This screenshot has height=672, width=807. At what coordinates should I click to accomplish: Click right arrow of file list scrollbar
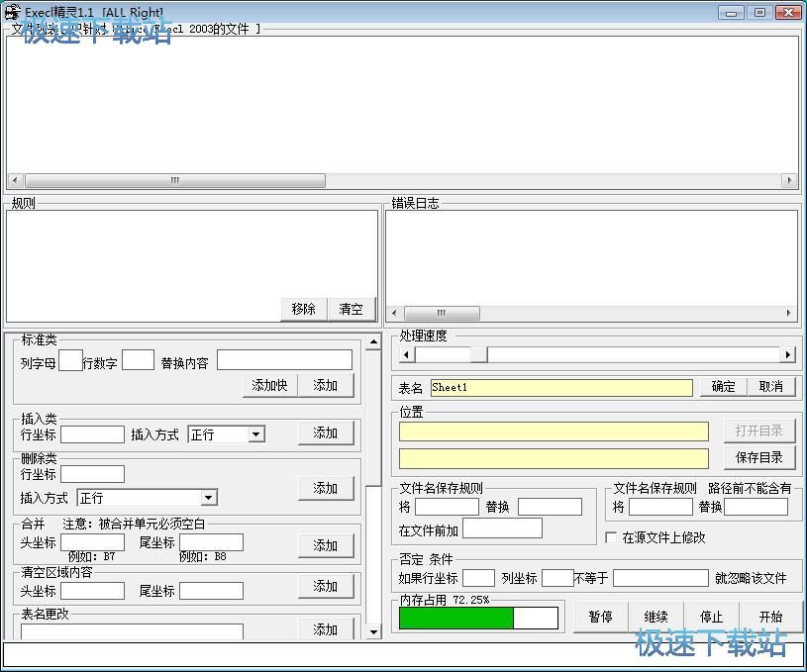(x=789, y=181)
